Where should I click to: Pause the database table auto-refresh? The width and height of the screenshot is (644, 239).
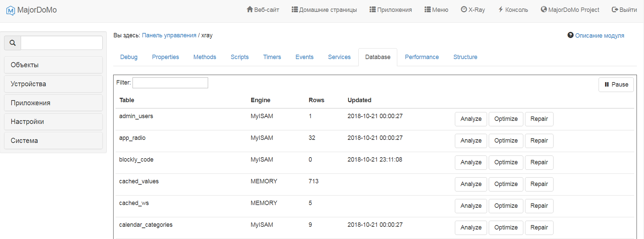point(616,85)
